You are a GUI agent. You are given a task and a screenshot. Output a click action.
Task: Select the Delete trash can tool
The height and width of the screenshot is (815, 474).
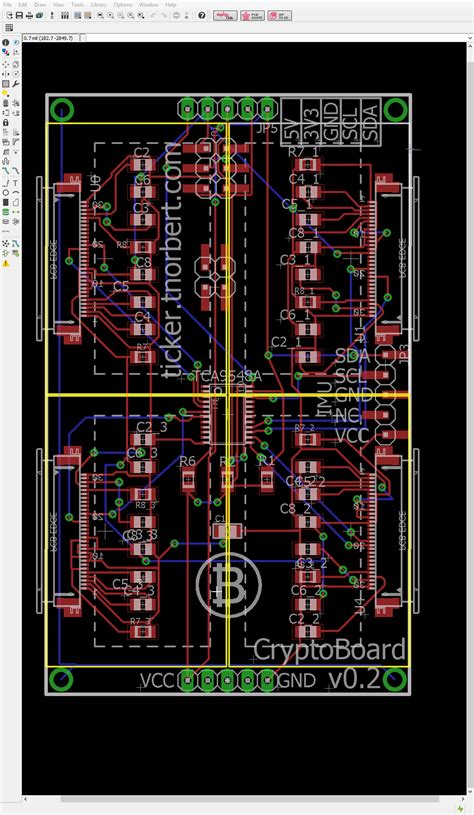pos(6,102)
